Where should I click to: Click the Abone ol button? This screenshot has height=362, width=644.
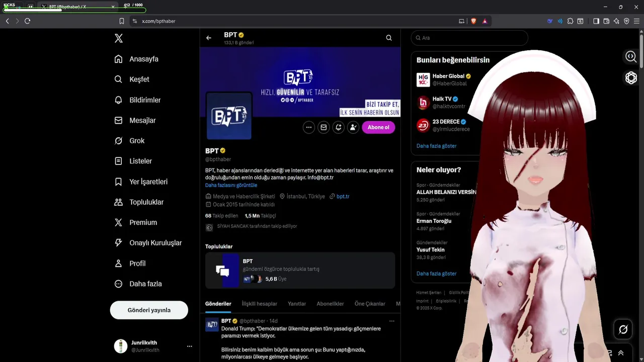click(x=378, y=127)
